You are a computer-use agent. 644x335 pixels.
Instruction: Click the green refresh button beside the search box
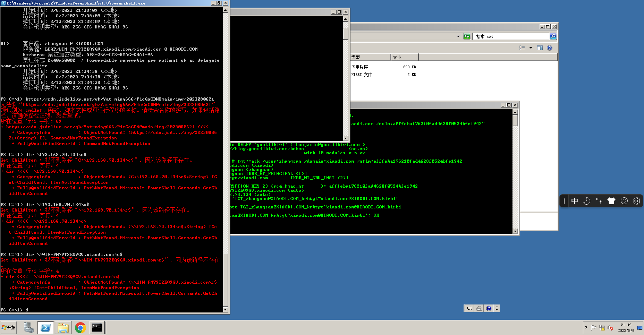pyautogui.click(x=467, y=36)
